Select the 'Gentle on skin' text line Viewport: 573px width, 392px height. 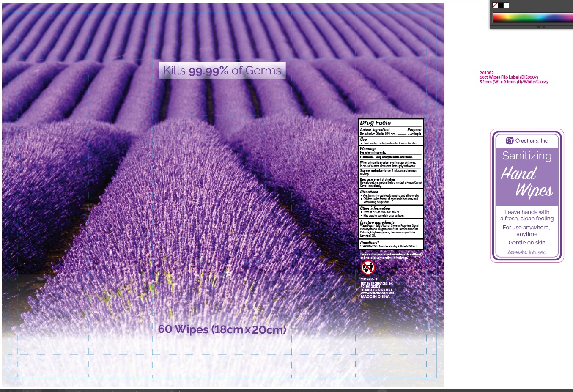[527, 242]
